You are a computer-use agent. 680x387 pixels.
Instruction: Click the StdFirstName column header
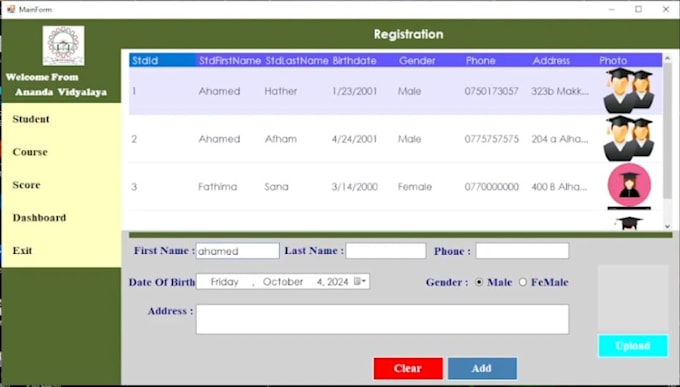point(229,60)
